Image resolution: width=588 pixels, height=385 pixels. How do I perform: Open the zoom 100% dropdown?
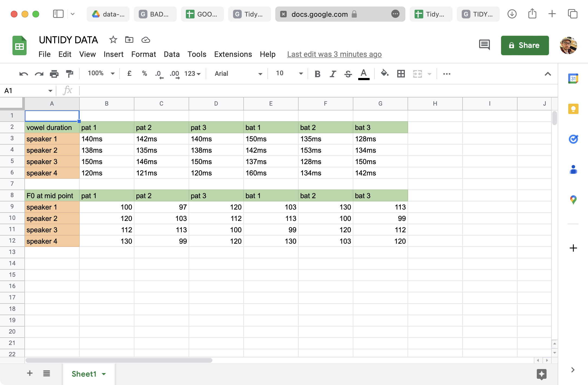pos(101,73)
